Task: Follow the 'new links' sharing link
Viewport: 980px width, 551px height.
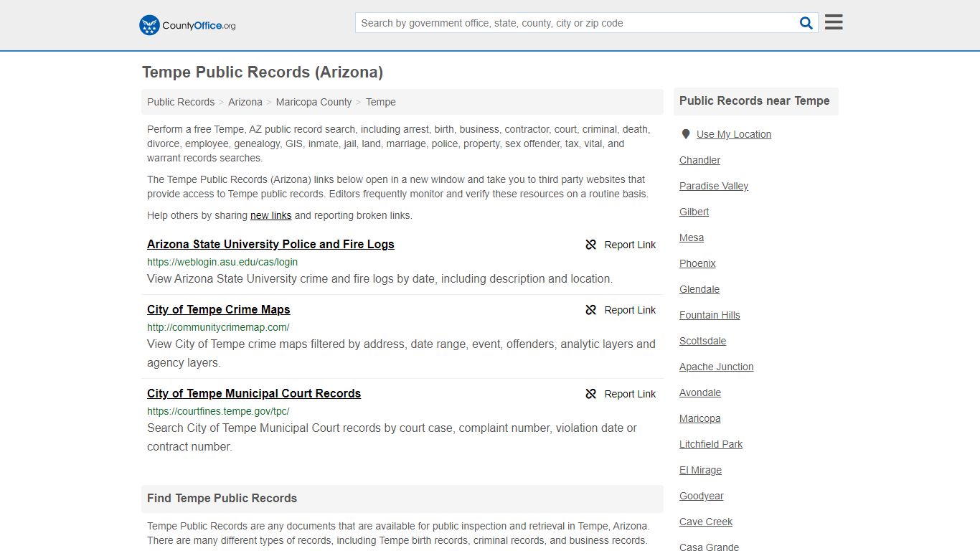Action: click(x=270, y=215)
